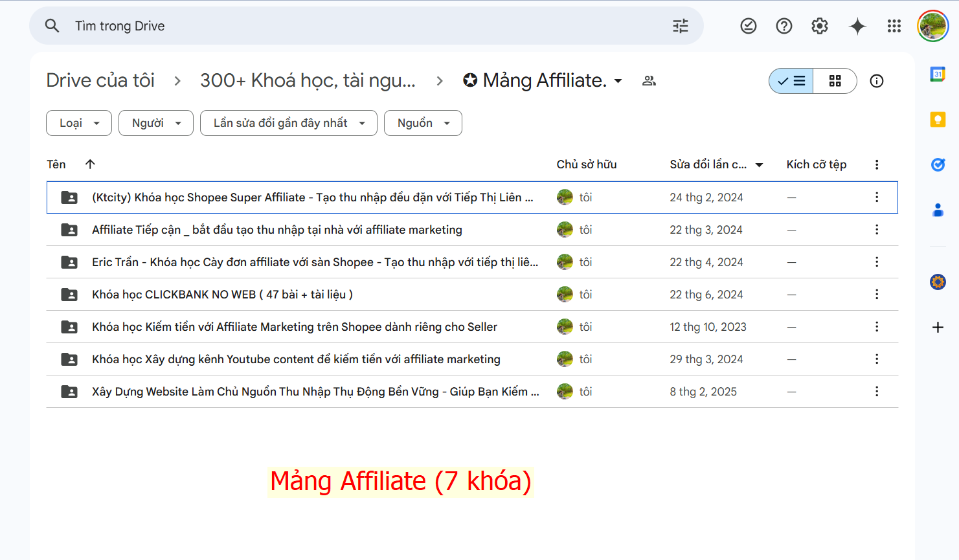959x560 pixels.
Task: Open more actions for Affiliate Tiếp cận folder
Action: coord(877,230)
